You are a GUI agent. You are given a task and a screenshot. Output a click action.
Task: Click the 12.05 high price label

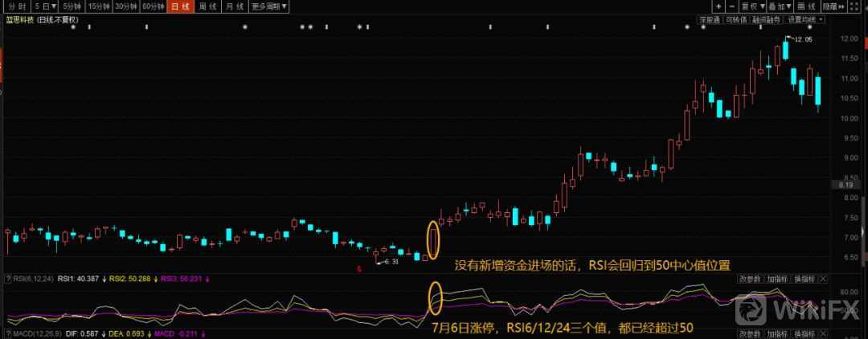tap(804, 40)
